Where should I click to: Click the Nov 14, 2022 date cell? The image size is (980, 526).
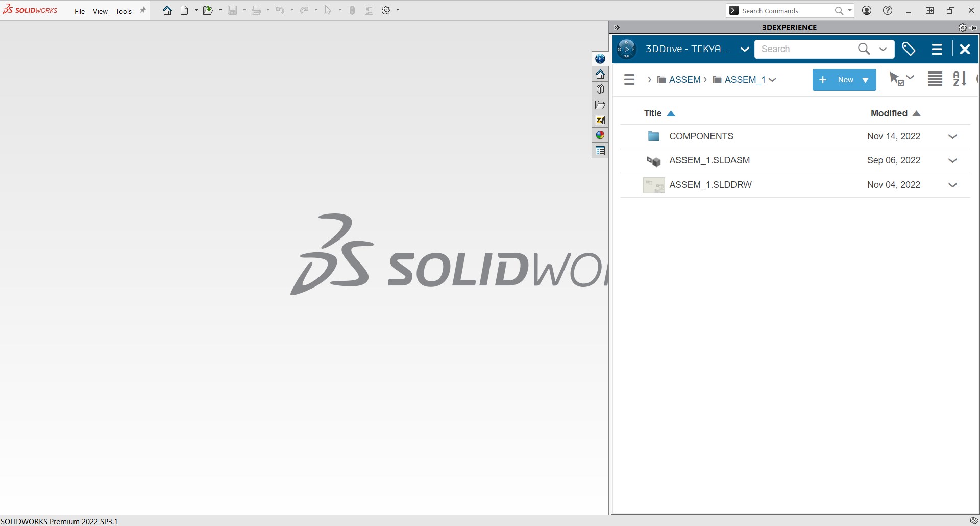point(894,136)
